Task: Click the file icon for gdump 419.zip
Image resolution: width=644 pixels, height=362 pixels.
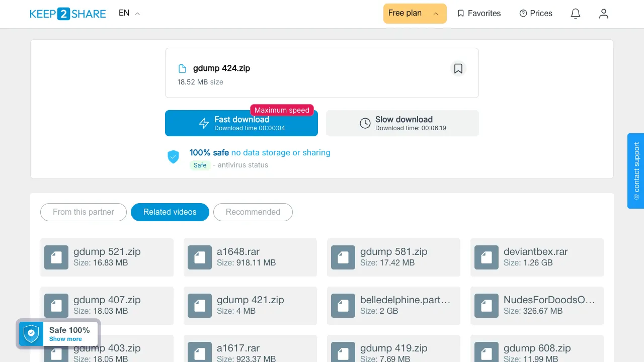Action: tap(343, 352)
